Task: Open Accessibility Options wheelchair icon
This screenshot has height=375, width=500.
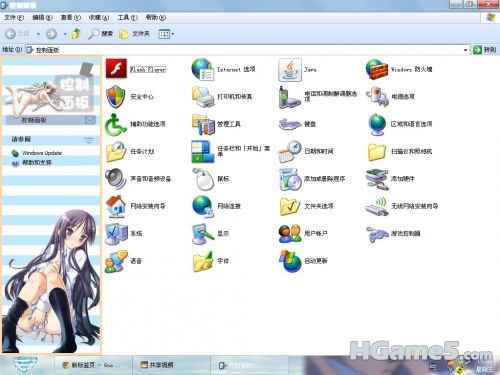Action: [x=115, y=124]
